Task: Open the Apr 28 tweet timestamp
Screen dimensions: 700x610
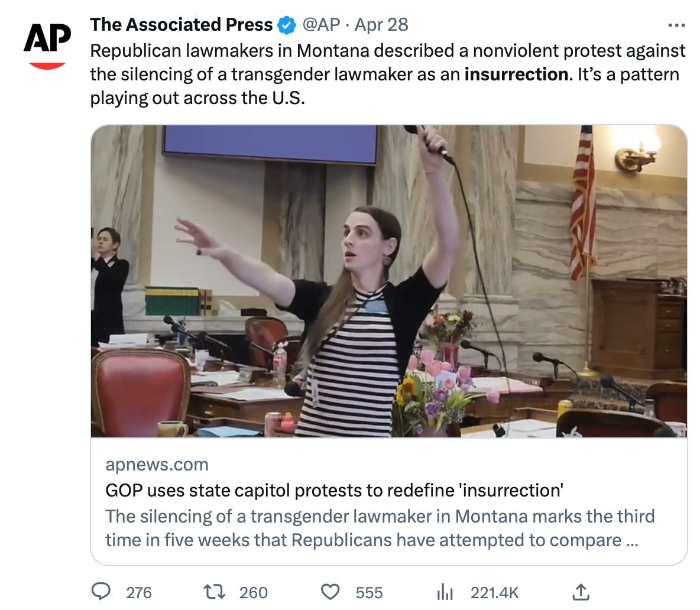Action: click(x=381, y=25)
